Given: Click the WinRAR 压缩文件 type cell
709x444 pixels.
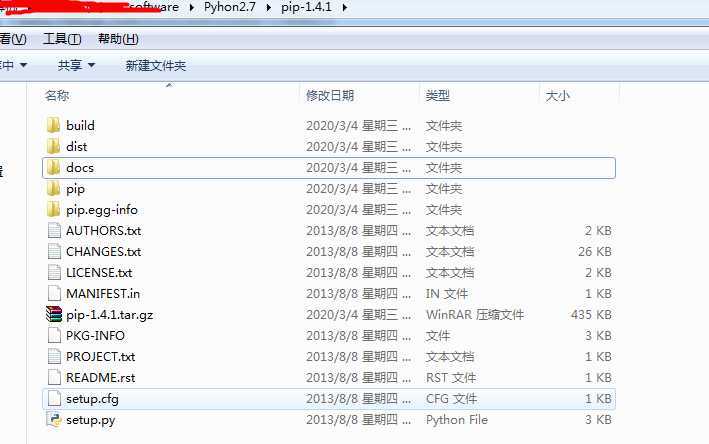Looking at the screenshot, I should (x=475, y=315).
